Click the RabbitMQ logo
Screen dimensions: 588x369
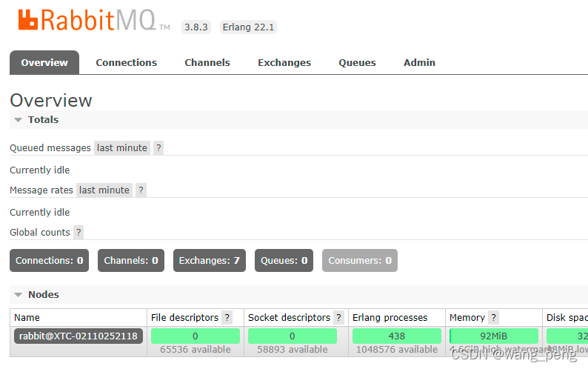click(x=94, y=20)
